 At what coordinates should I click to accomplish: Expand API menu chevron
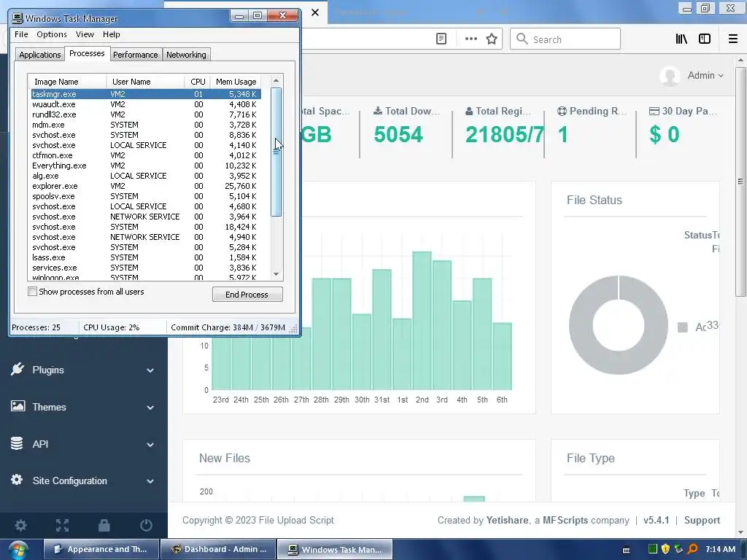click(x=150, y=444)
